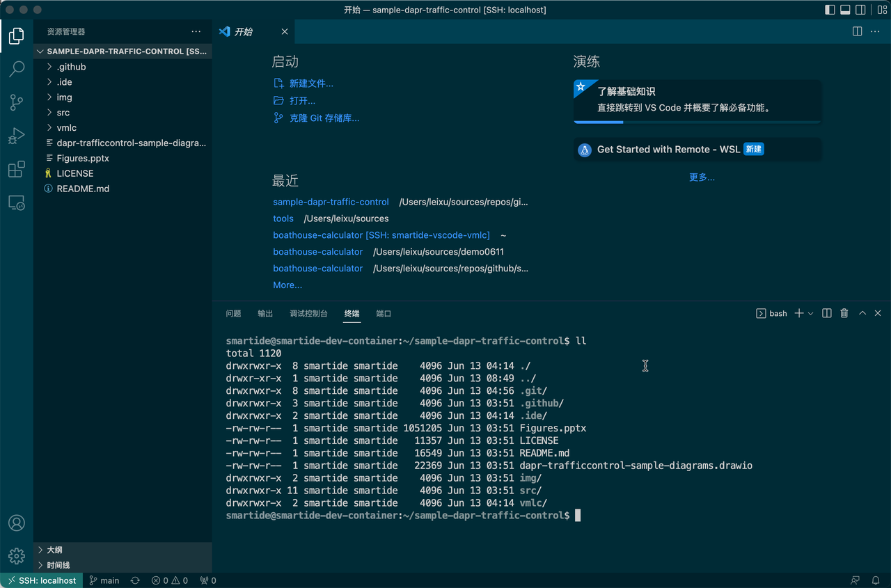Collapse the SAMPLE-DAPR-TRAFFIC-CONTROL root section
The image size is (891, 588).
(x=123, y=51)
